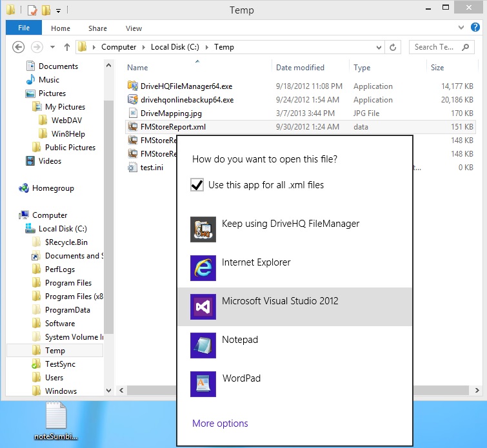Uncheck Use this app for all .xml files
Screen dimensions: 487x448
pyautogui.click(x=197, y=185)
